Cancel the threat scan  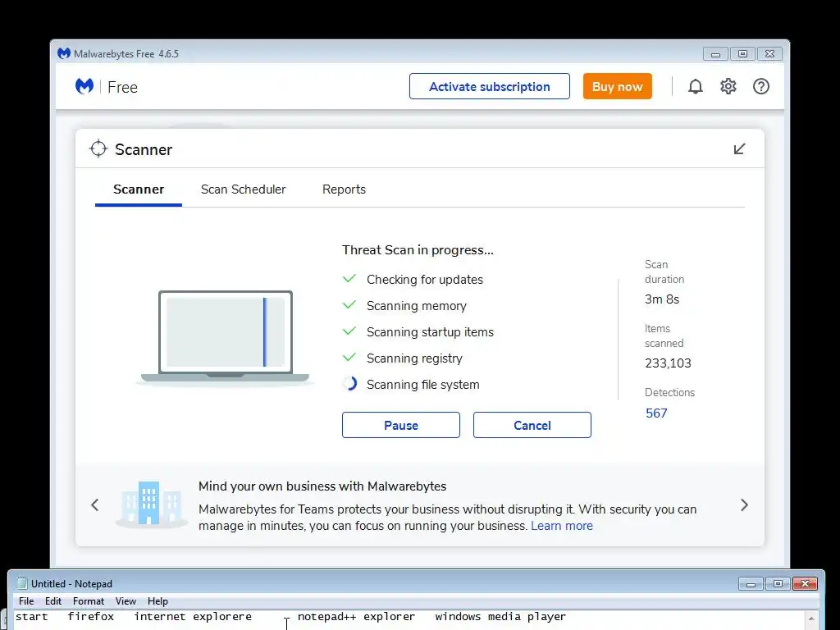click(x=532, y=425)
